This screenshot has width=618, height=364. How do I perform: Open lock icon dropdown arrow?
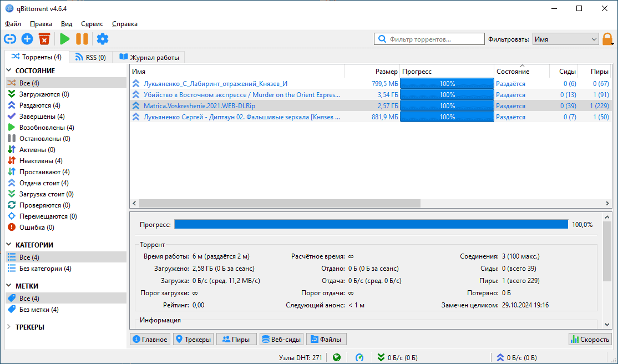pyautogui.click(x=614, y=43)
